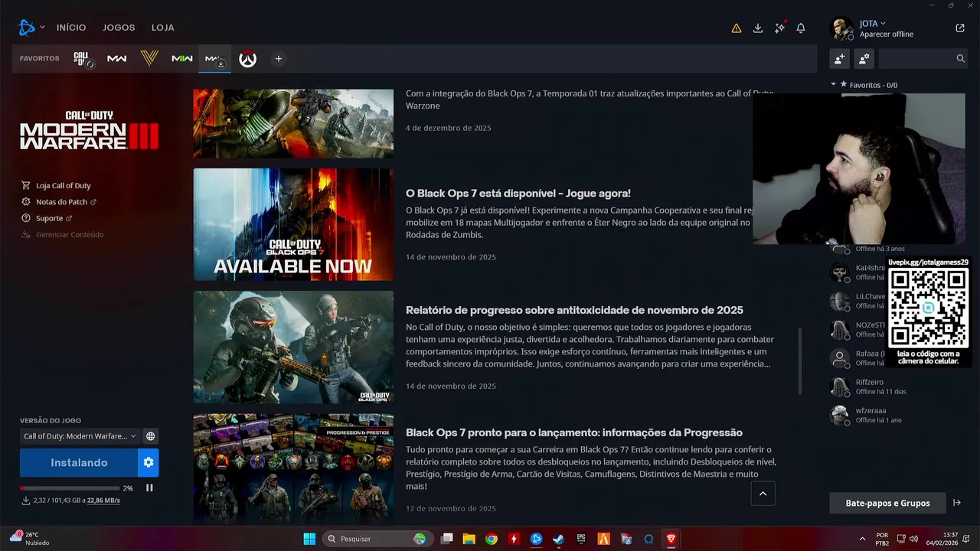The height and width of the screenshot is (551, 980).
Task: Open the Windows Start menu
Action: [x=309, y=539]
